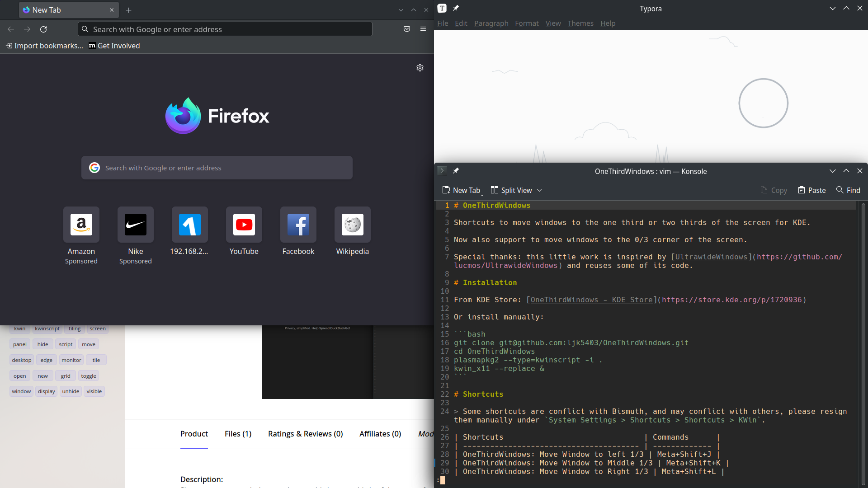Screen dimensions: 868x488
Task: Click Split View in Konsole toolbar
Action: (511, 190)
